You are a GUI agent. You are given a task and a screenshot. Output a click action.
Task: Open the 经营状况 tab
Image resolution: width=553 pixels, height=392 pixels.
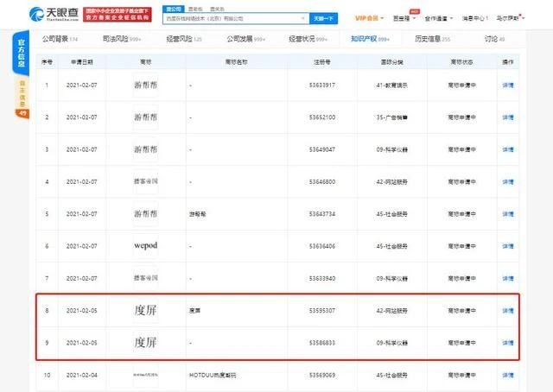click(x=308, y=39)
